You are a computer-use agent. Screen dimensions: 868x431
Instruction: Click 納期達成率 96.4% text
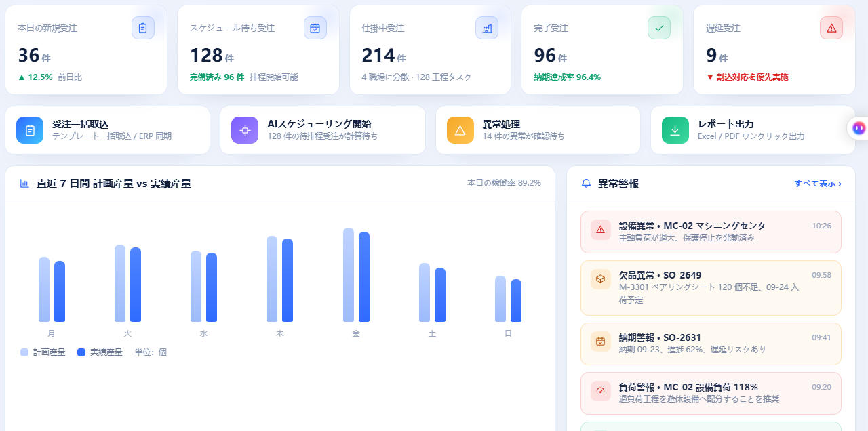(x=567, y=77)
